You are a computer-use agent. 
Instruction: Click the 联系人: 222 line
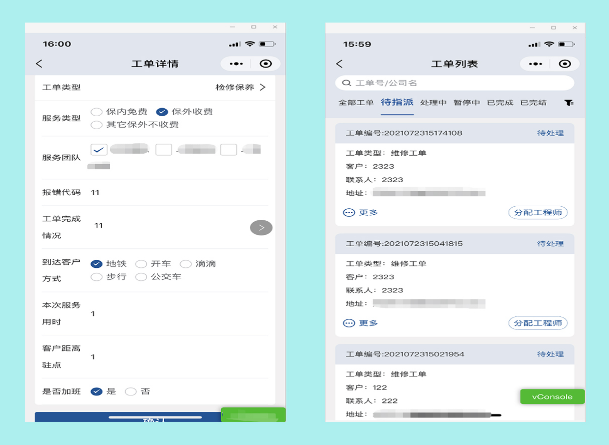[371, 401]
